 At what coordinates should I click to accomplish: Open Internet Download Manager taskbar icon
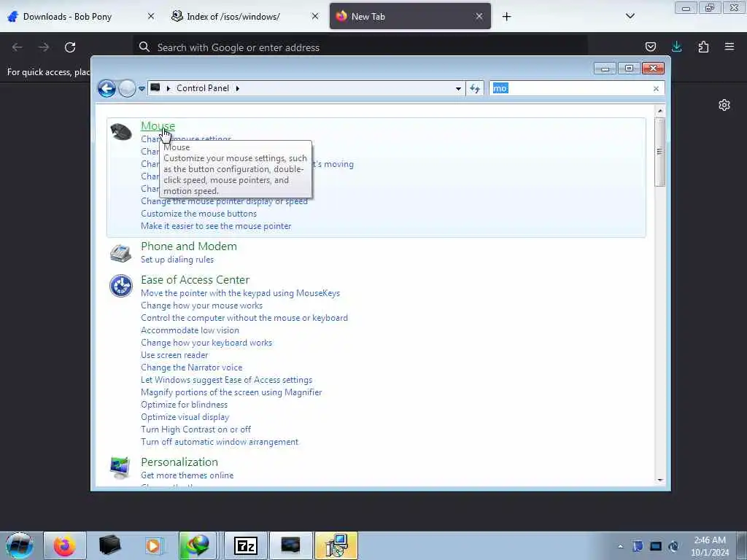pos(198,545)
